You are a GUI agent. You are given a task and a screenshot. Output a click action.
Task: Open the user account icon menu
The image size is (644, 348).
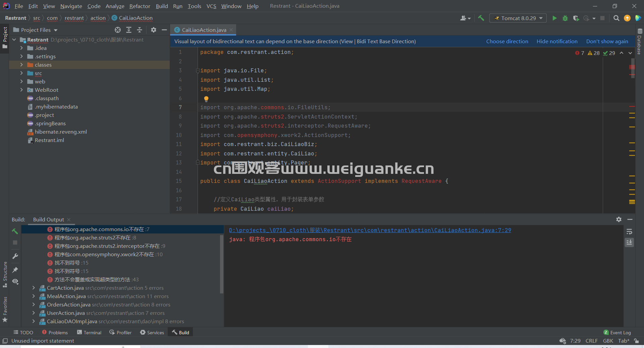click(465, 18)
